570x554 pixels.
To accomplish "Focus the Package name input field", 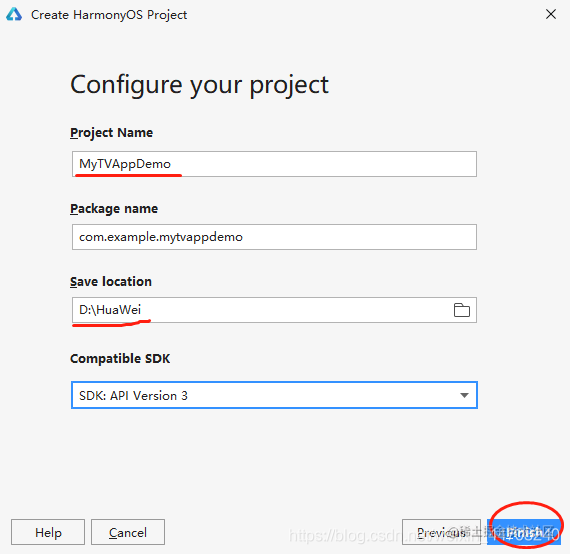I will click(274, 237).
